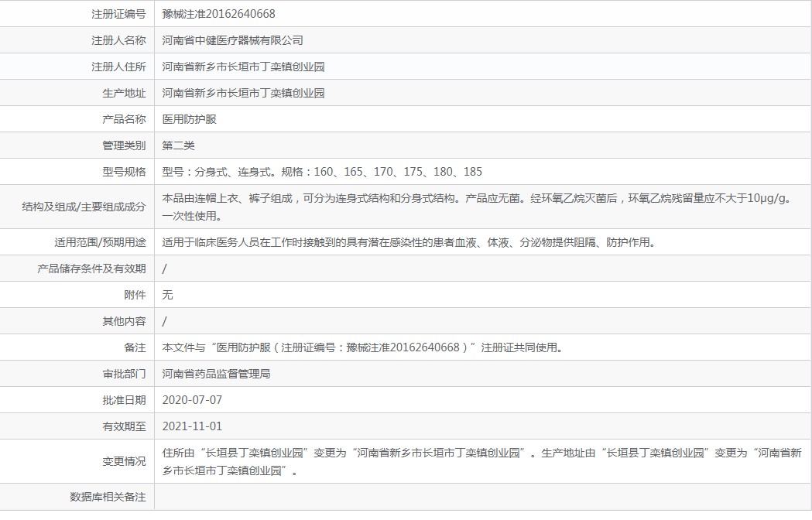Click the 备注 label
The width and height of the screenshot is (812, 520).
(135, 348)
